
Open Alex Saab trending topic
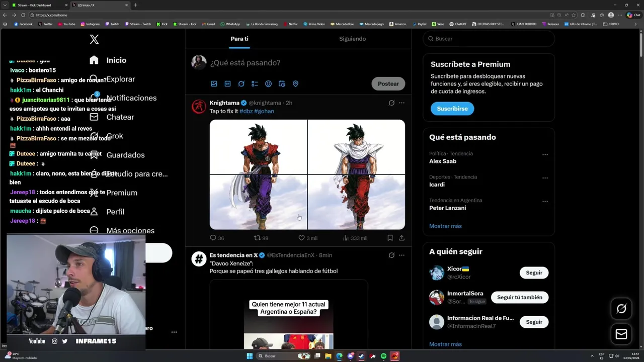point(443,161)
